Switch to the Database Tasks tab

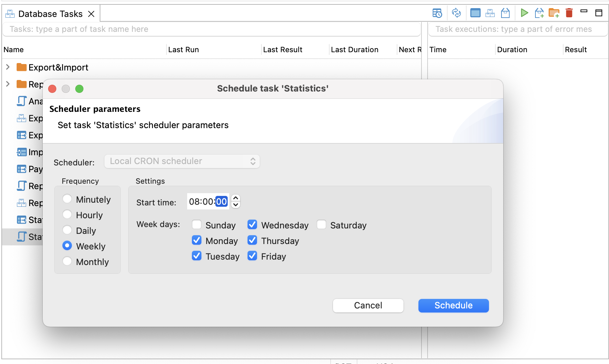pyautogui.click(x=50, y=14)
